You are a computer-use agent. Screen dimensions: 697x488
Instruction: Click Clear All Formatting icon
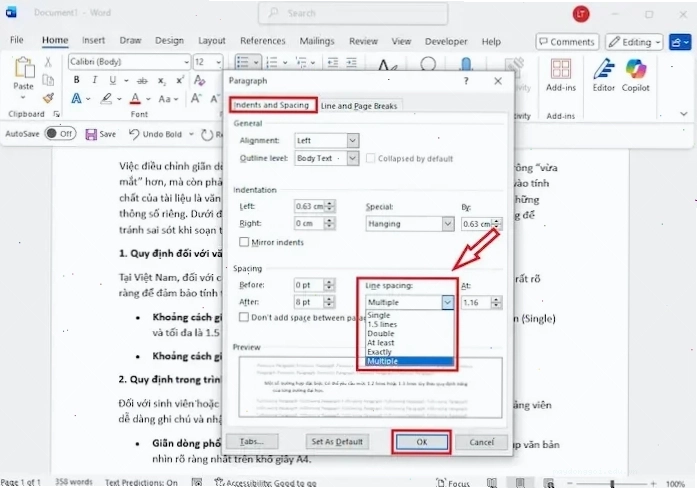pos(200,80)
